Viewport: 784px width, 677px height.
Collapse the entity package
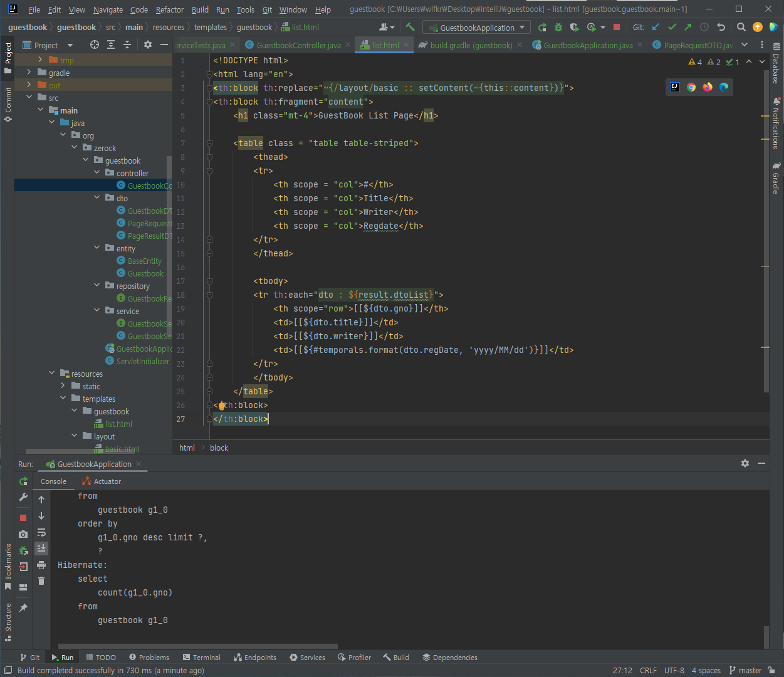pyautogui.click(x=97, y=248)
